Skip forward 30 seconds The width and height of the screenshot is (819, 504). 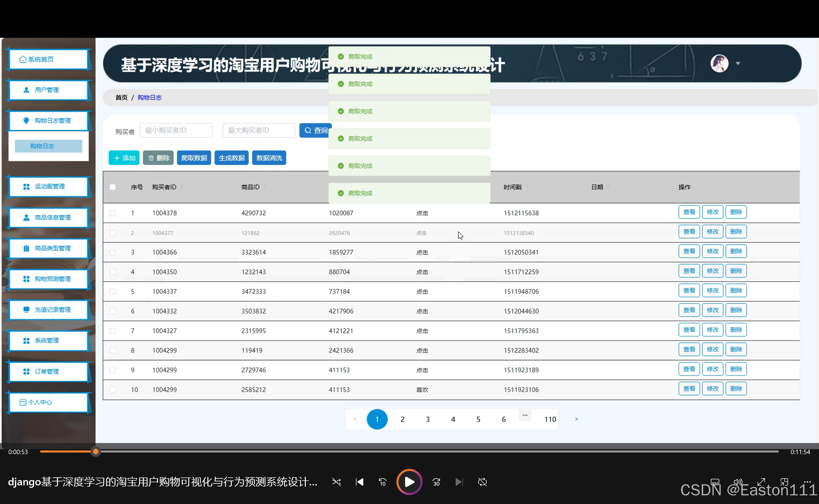pos(436,482)
